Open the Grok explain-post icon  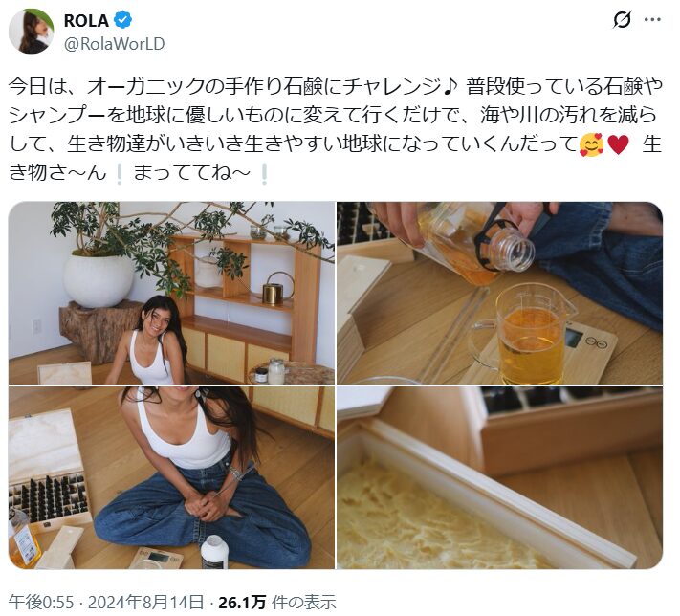click(623, 19)
